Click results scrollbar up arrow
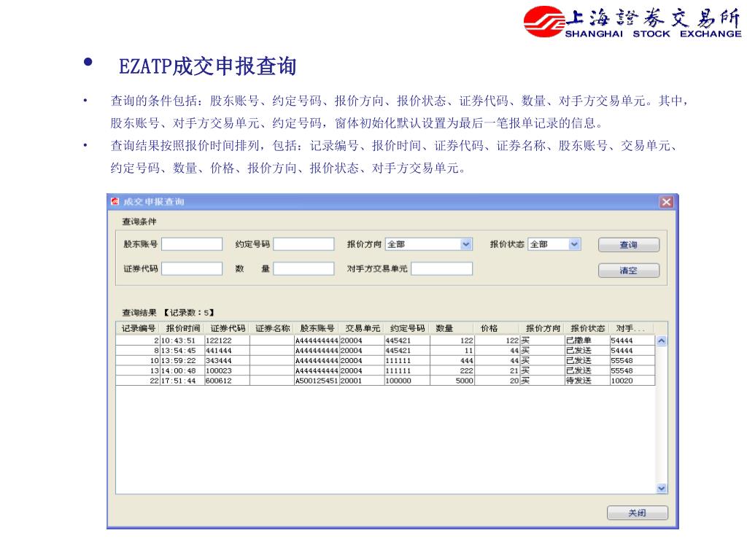747x560 pixels. coord(661,341)
